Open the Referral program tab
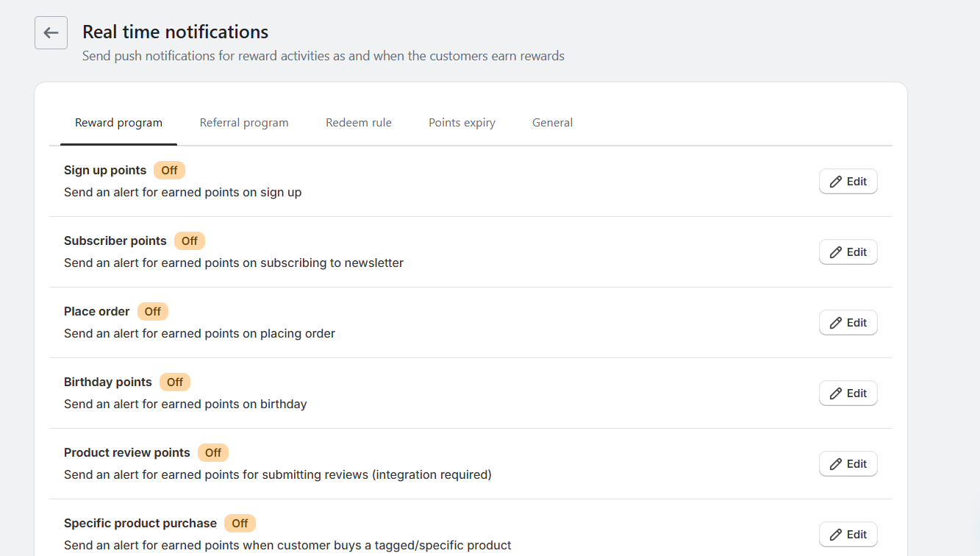980x556 pixels. (244, 123)
